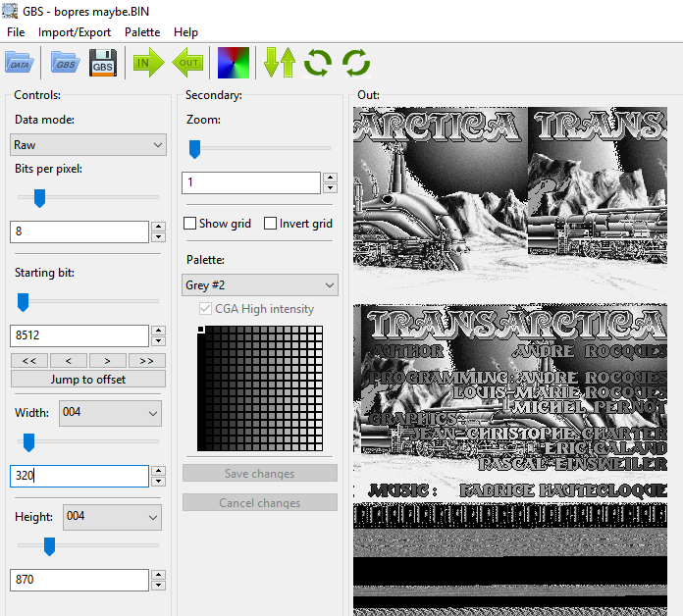Click the open GBS folder icon

coord(65,63)
